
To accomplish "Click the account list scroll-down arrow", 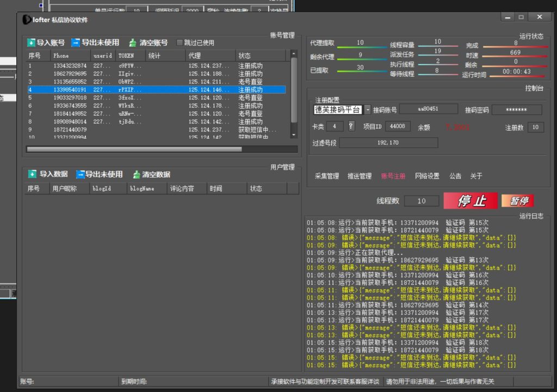I will [294, 134].
